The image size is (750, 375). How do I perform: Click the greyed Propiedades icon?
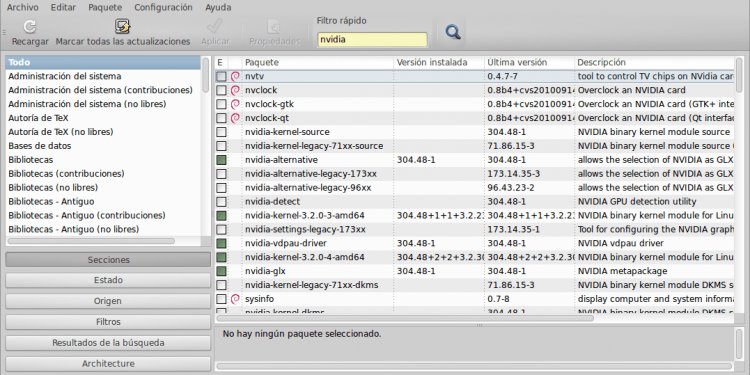click(274, 27)
